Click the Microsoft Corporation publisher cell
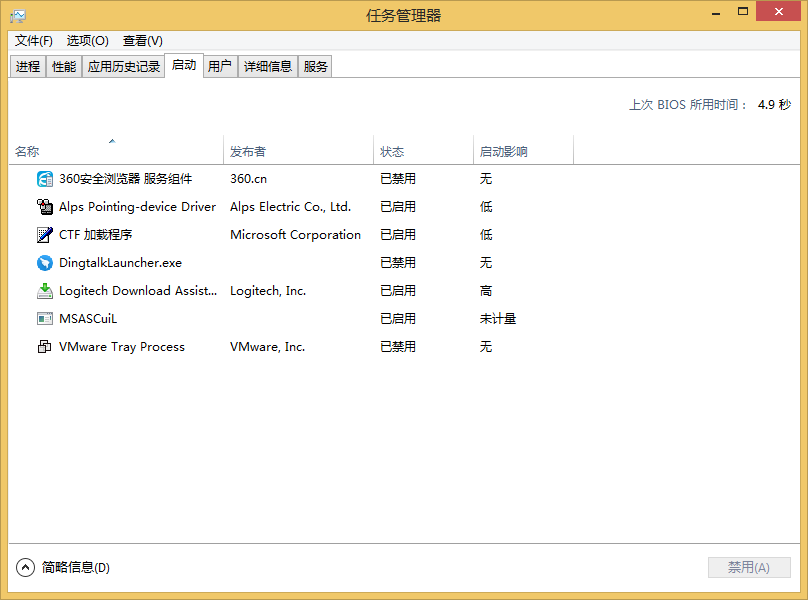 click(295, 235)
